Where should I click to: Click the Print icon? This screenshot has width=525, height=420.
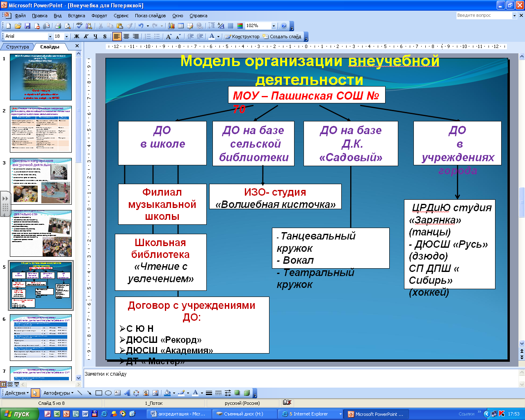[x=58, y=26]
